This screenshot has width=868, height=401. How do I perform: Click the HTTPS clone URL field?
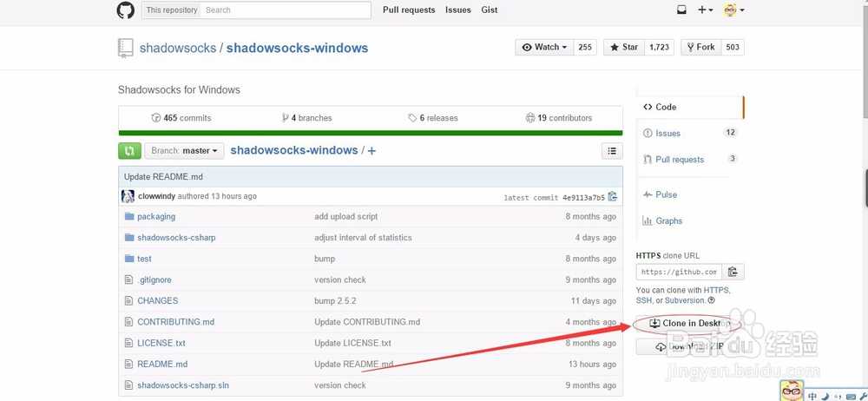coord(680,272)
